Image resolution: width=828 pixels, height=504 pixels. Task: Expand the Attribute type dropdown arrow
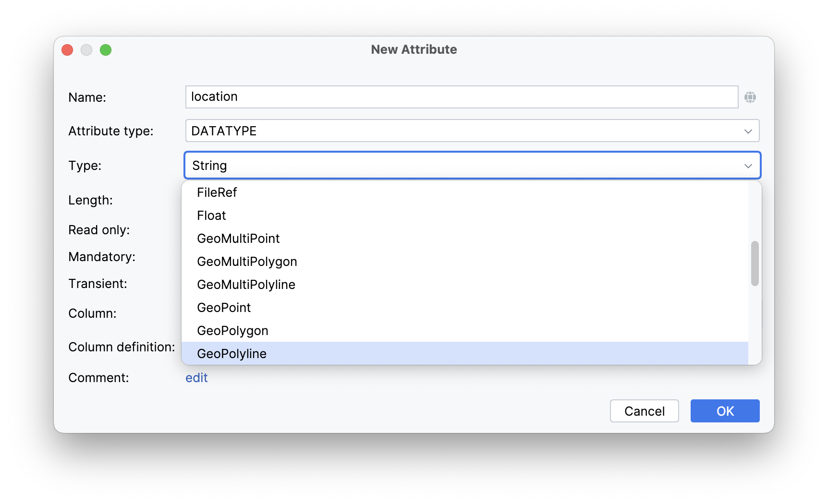(748, 131)
